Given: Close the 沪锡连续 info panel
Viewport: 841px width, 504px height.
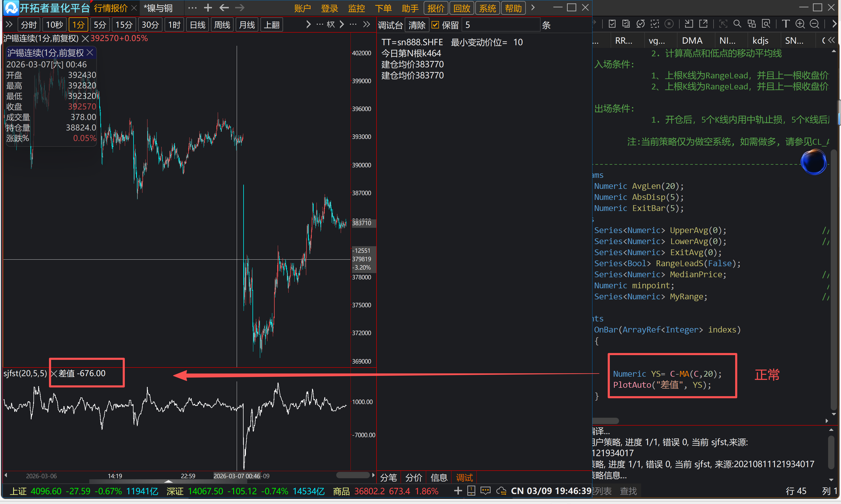Looking at the screenshot, I should pos(90,53).
